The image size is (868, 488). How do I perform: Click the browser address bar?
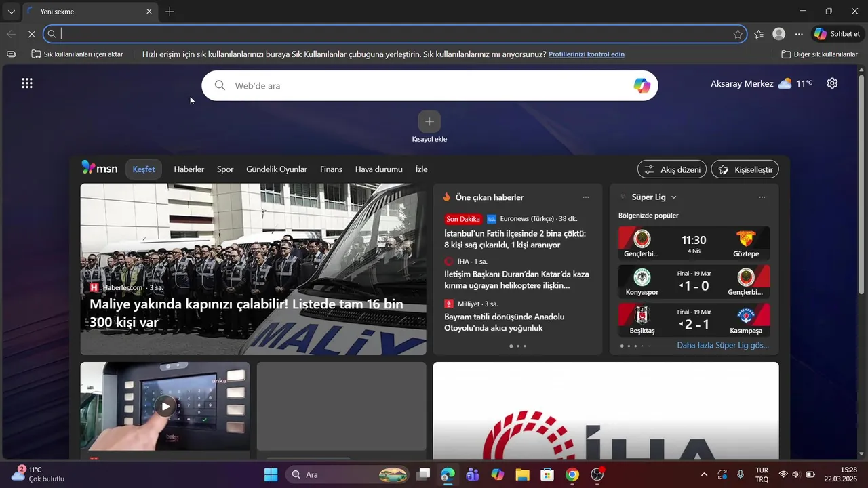pyautogui.click(x=395, y=34)
